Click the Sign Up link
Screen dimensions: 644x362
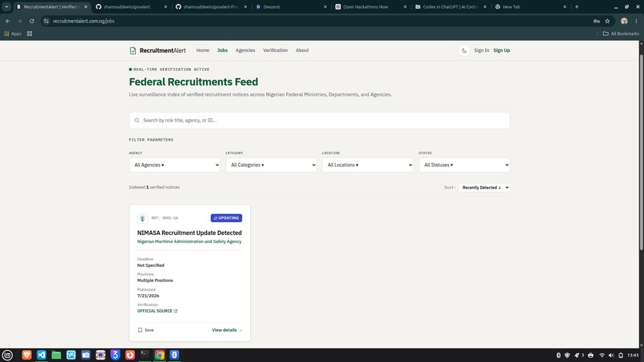point(502,50)
